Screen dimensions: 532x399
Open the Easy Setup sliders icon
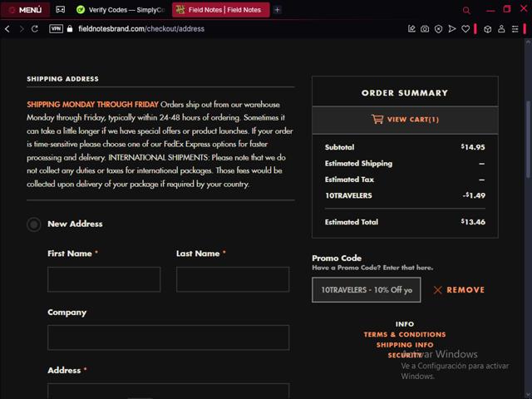515,29
